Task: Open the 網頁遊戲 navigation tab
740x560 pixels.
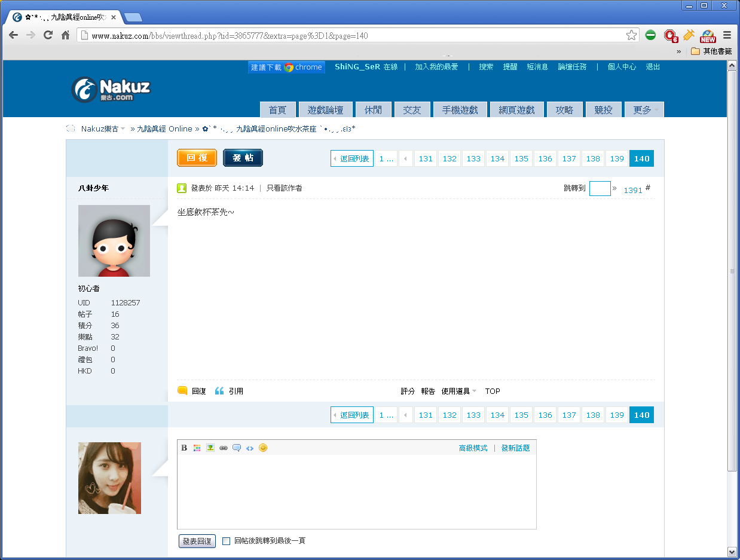Action: pos(516,110)
